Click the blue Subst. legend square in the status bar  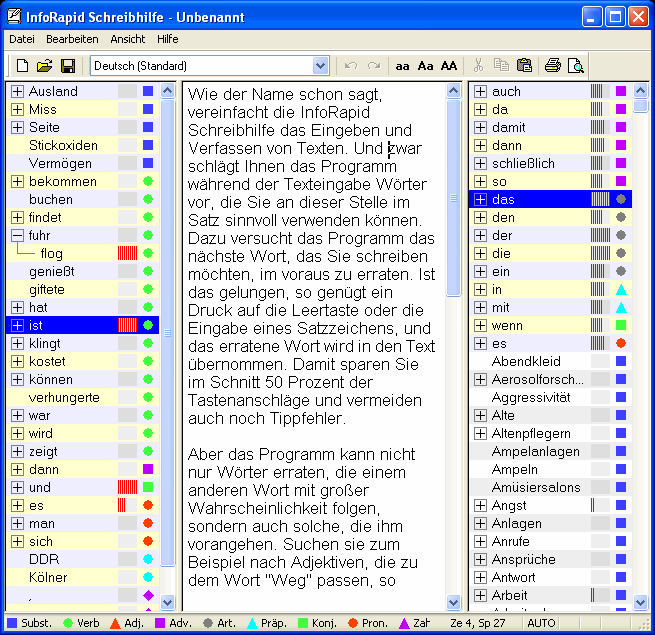12,623
